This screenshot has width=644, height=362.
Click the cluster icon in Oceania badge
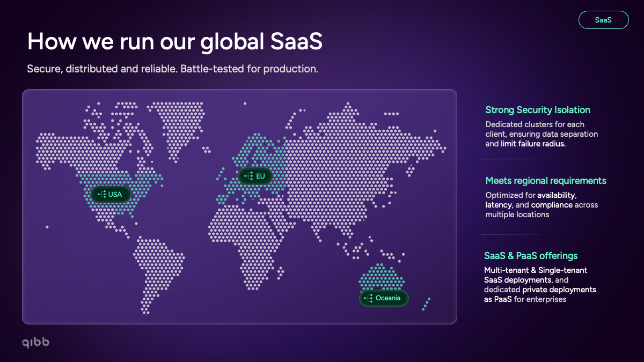(369, 298)
